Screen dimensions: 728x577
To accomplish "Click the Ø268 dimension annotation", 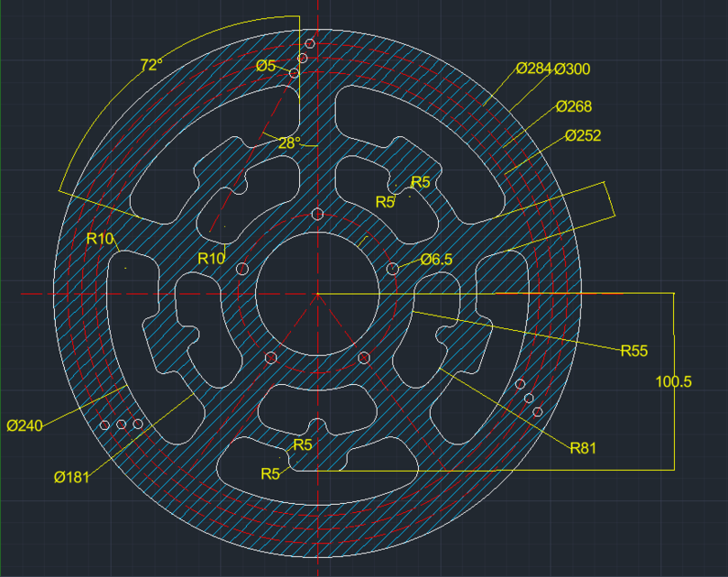I will point(574,106).
